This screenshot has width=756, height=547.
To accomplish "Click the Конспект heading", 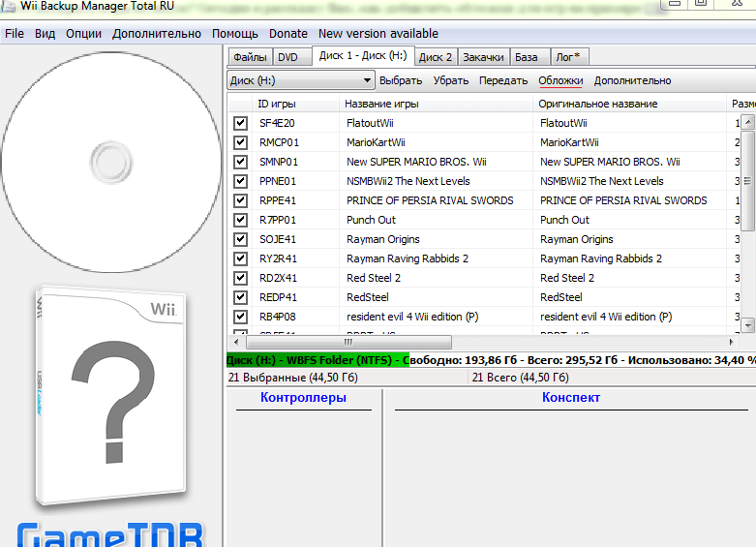I will tap(571, 397).
